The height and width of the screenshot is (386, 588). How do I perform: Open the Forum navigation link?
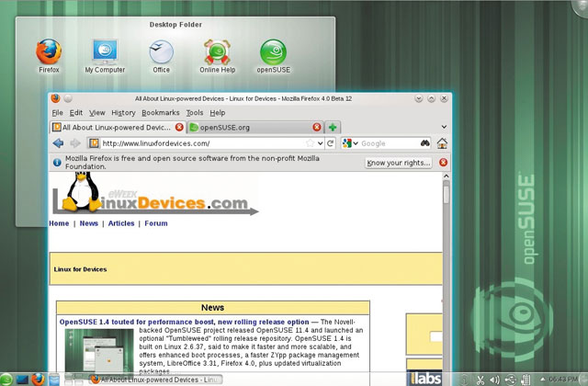(x=156, y=223)
